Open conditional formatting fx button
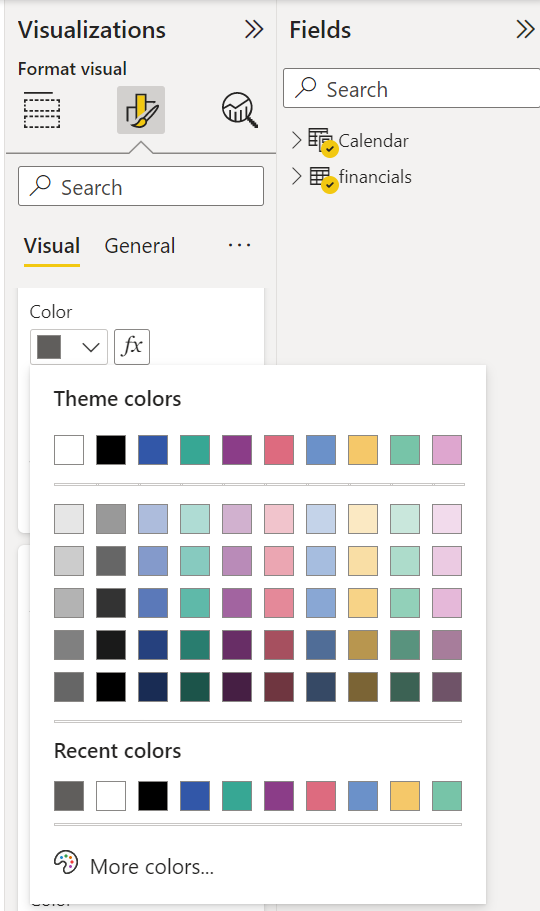Viewport: 540px width, 911px height. point(132,347)
